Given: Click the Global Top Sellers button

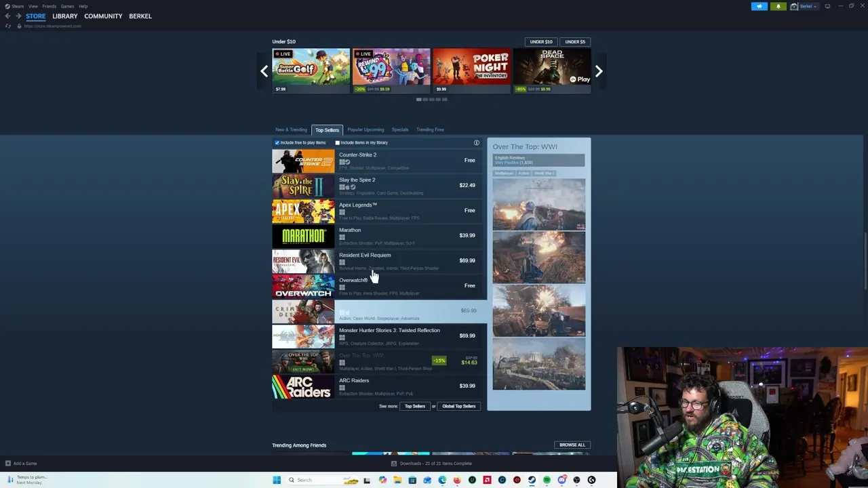Looking at the screenshot, I should [459, 406].
